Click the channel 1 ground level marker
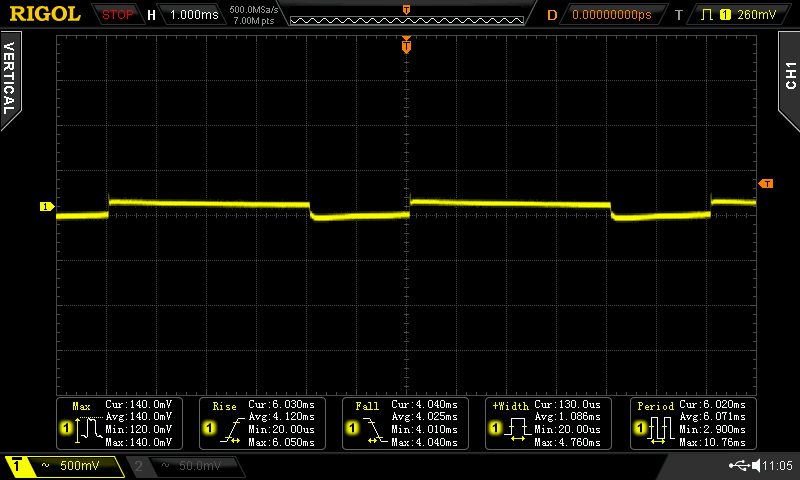Image resolution: width=800 pixels, height=480 pixels. (46, 207)
